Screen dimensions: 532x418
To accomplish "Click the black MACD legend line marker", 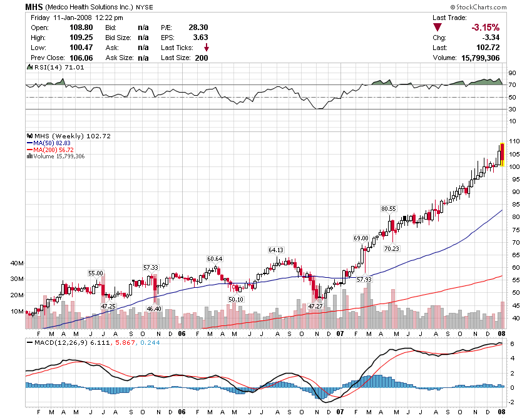I will 29,343.
